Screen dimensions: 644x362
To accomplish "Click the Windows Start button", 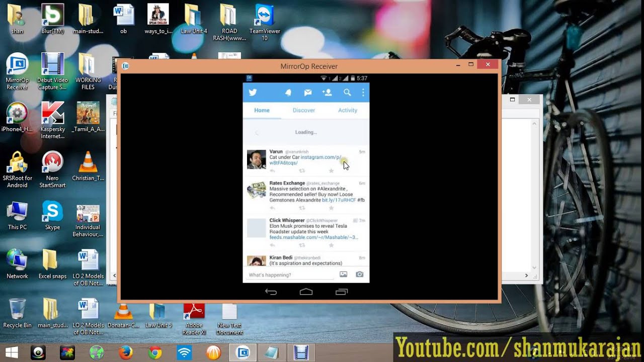I will (x=12, y=352).
